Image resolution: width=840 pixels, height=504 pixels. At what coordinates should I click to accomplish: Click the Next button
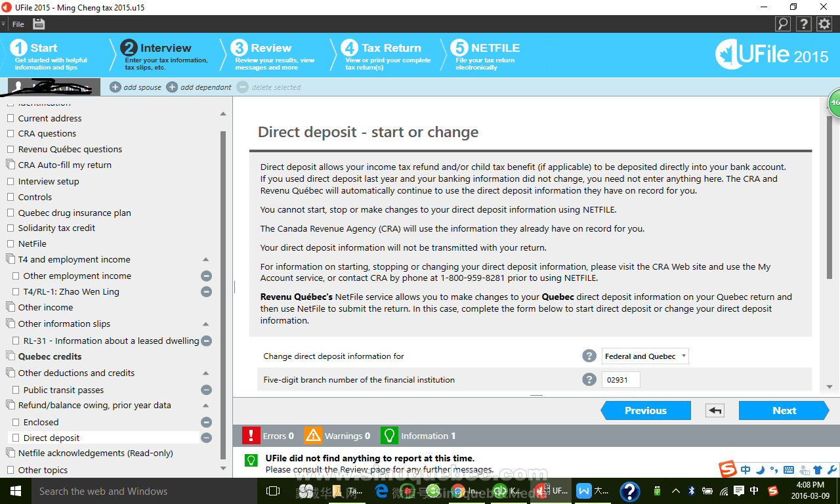pos(784,411)
